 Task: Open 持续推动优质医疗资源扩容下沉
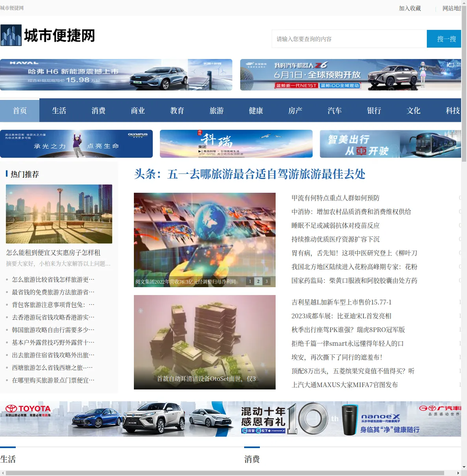(x=335, y=239)
